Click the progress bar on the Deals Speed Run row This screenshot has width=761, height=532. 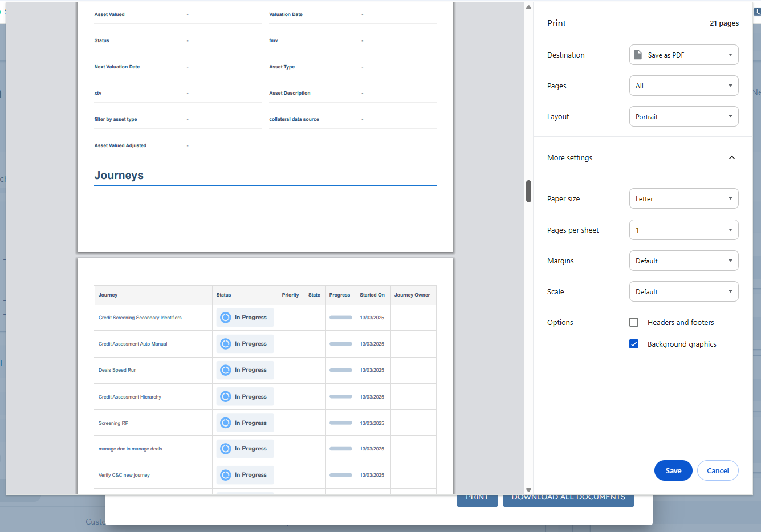click(x=340, y=369)
